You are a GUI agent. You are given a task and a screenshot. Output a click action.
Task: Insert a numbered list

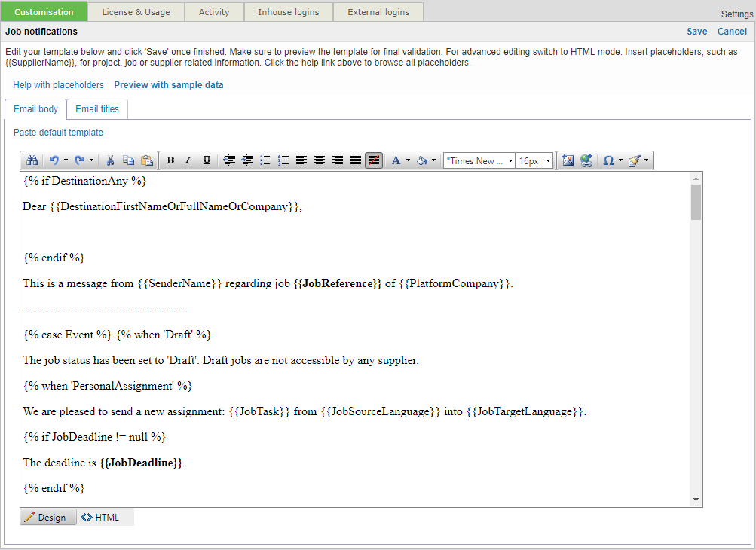283,160
